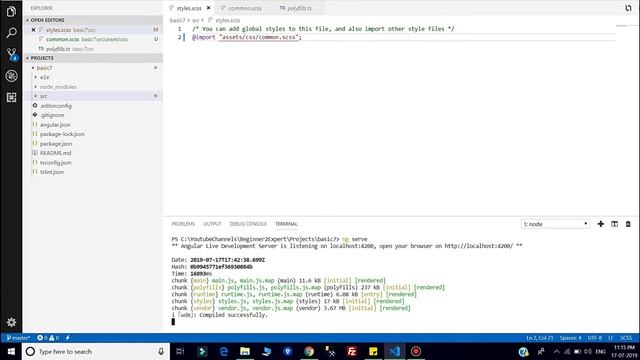Viewport: 640px width, 360px height.
Task: Click styles.scss in the editor breadcrumb
Action: click(x=227, y=20)
